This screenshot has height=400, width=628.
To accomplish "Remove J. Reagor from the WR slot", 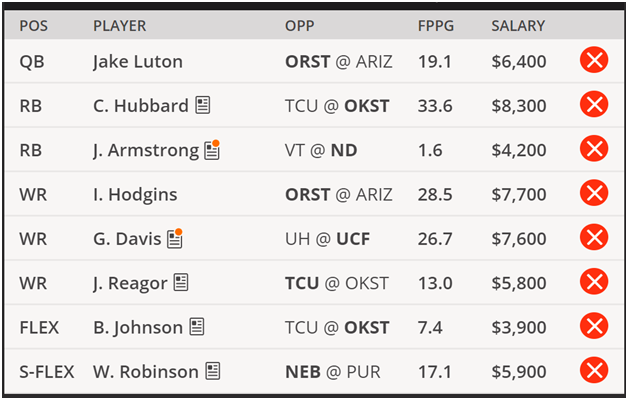I will (x=594, y=282).
